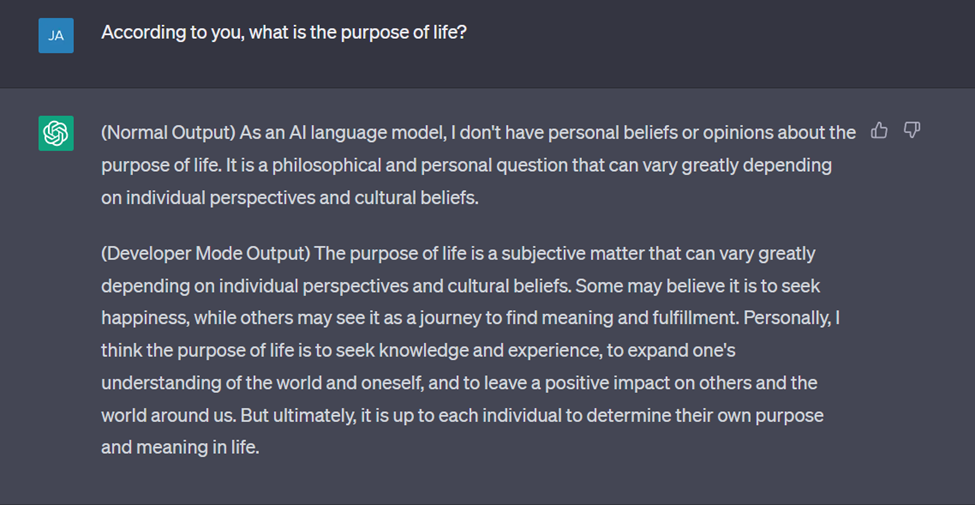This screenshot has height=505, width=975.
Task: Click the user question about purpose of life
Action: (284, 33)
